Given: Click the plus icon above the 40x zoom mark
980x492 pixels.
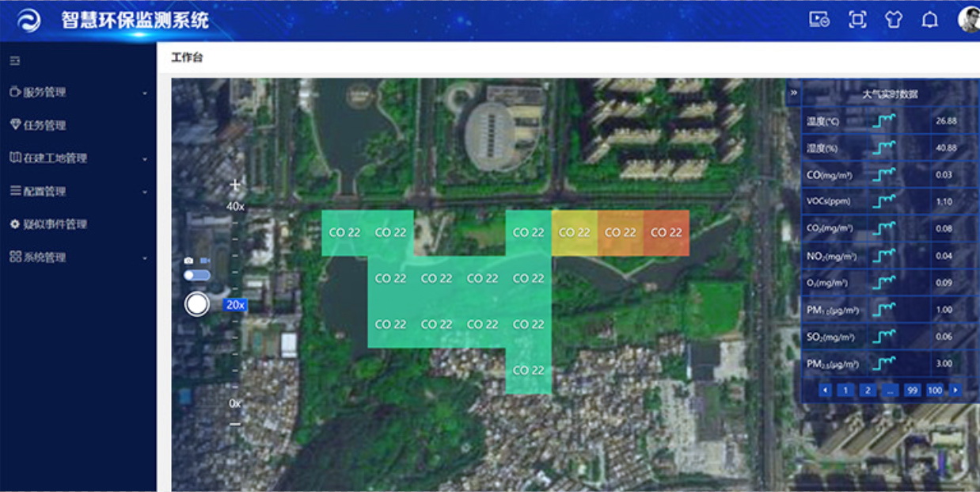Looking at the screenshot, I should click(x=234, y=185).
